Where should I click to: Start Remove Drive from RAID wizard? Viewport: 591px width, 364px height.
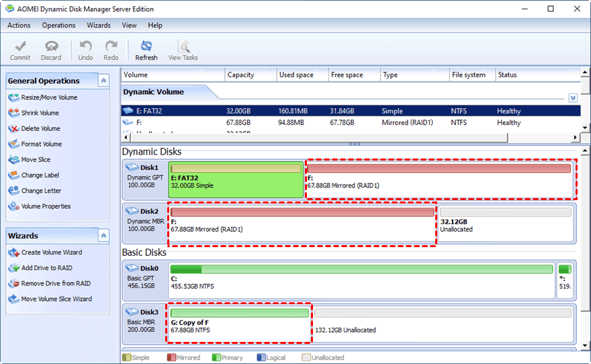[x=56, y=283]
